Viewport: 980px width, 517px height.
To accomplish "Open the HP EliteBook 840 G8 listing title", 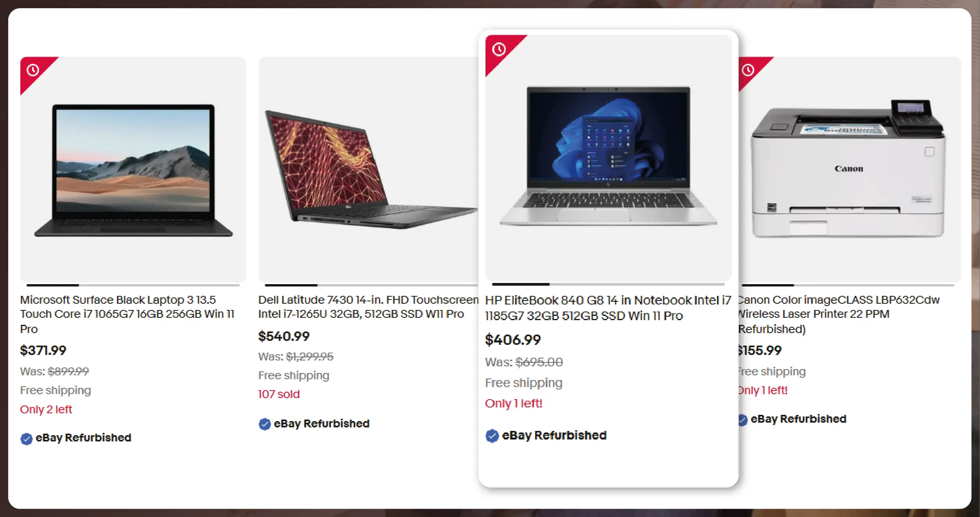I will click(608, 308).
